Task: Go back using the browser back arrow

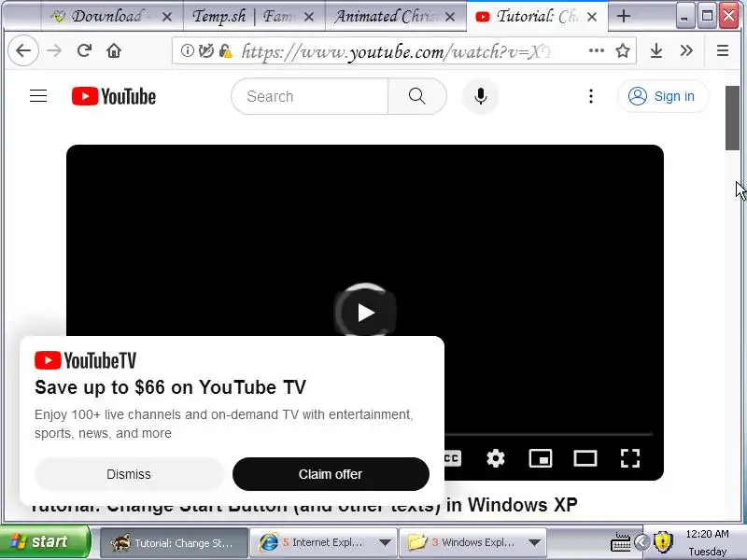Action: [x=23, y=50]
